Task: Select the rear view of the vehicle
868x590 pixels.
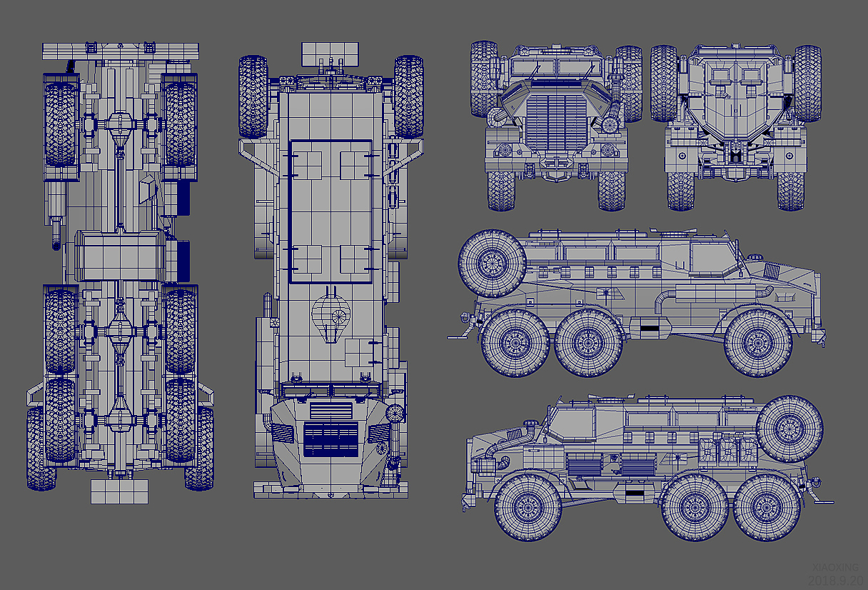Action: click(735, 126)
